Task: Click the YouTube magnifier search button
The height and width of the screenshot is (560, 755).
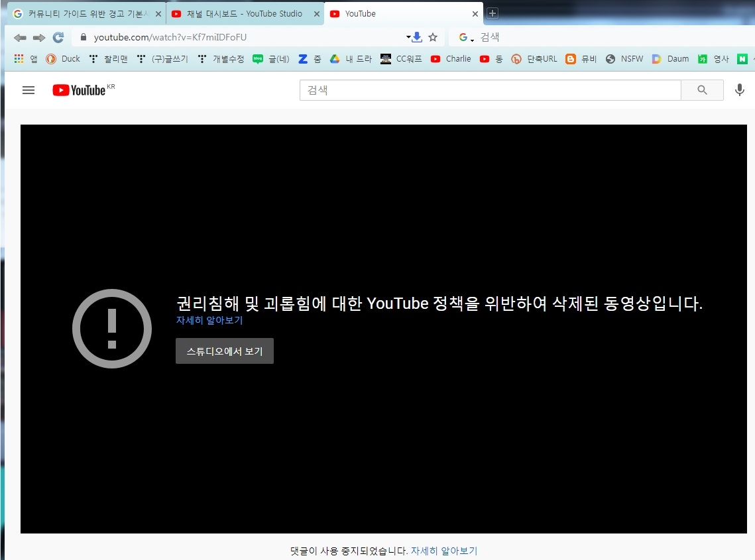Action: [x=702, y=90]
